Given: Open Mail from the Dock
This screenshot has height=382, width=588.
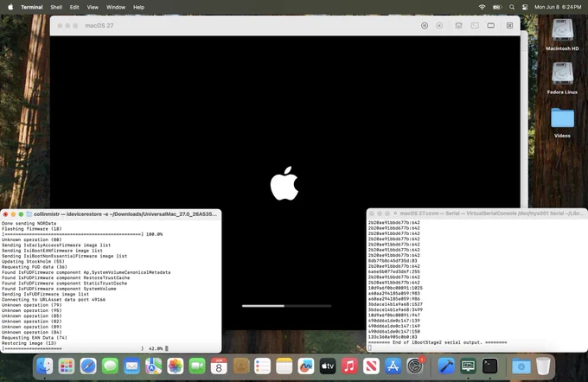Looking at the screenshot, I should (131, 366).
